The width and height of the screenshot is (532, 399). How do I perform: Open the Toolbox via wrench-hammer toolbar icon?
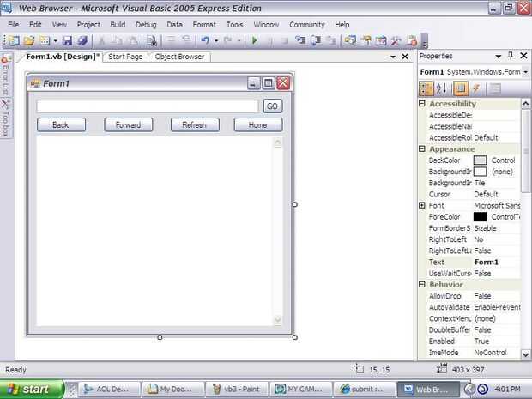click(x=396, y=40)
